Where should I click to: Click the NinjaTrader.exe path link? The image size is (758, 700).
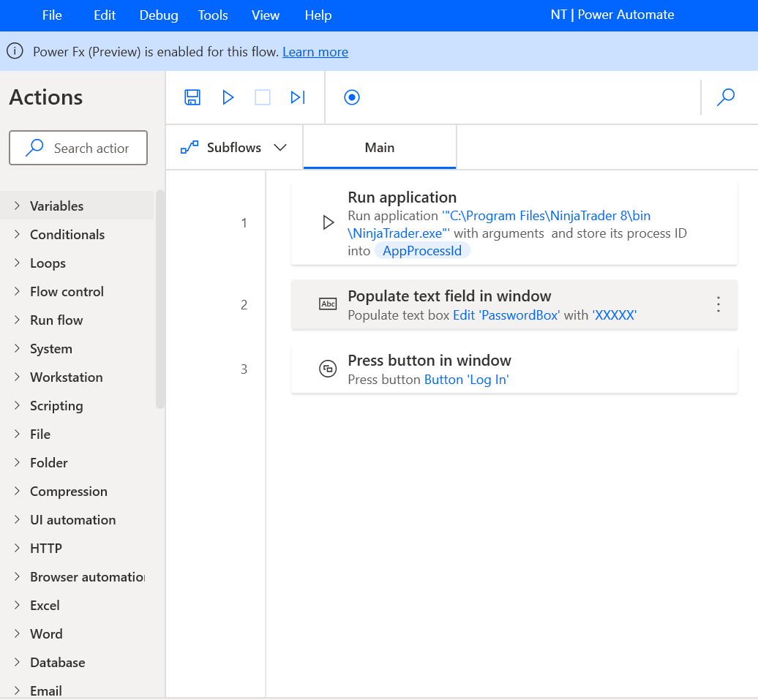[x=499, y=225]
